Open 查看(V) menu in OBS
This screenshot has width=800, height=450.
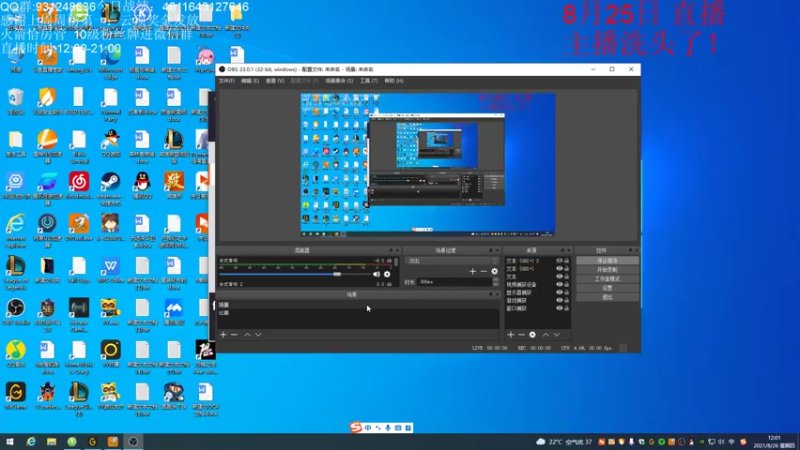click(x=274, y=81)
